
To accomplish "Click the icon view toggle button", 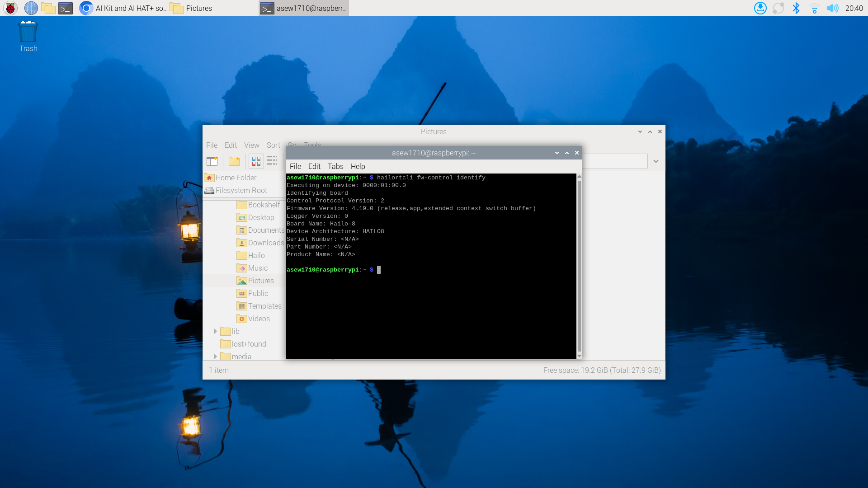I will click(255, 161).
